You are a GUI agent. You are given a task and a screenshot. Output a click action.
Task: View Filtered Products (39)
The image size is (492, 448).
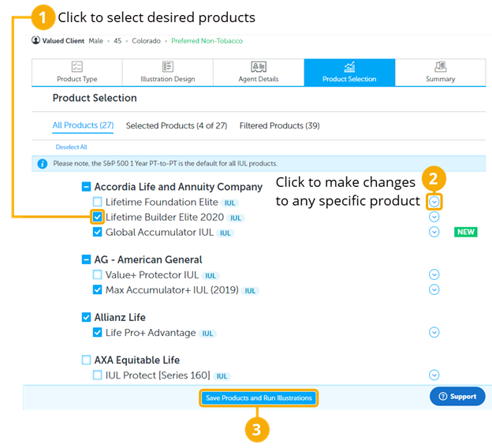point(280,125)
